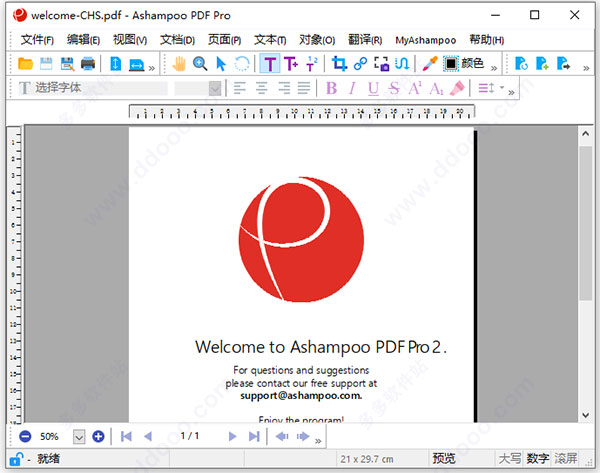Select the Lasso selection tool

242,64
